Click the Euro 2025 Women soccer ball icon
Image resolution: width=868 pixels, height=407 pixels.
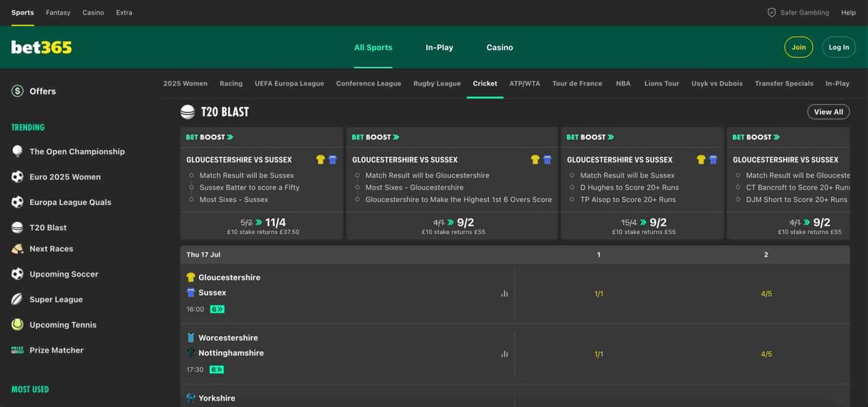[17, 177]
